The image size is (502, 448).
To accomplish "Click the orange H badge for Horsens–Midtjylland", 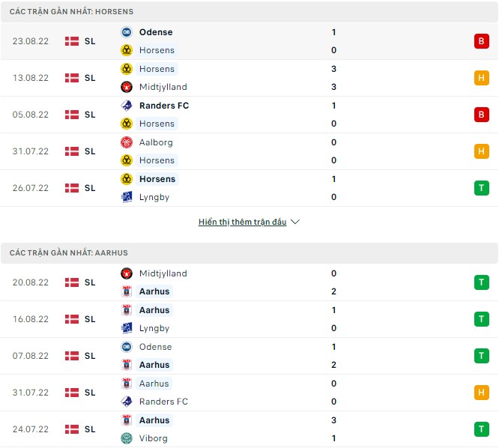I will (x=480, y=78).
